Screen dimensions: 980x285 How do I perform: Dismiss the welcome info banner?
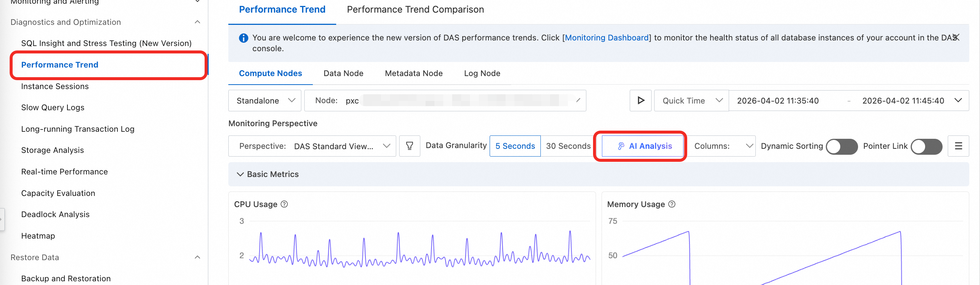[957, 37]
